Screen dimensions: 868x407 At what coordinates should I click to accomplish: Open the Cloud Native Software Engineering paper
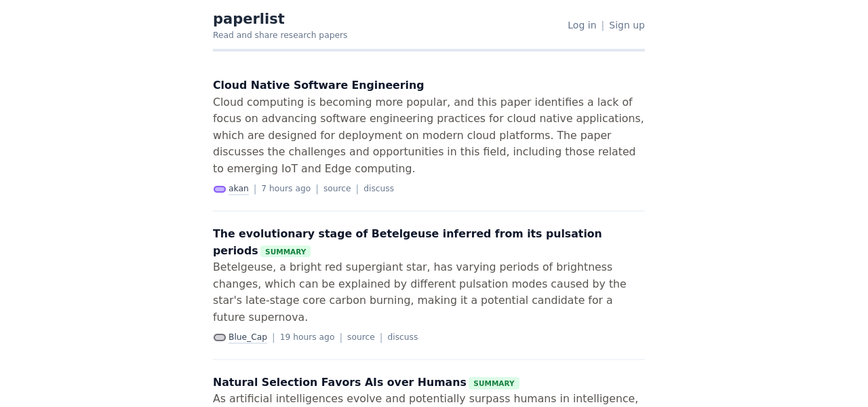pyautogui.click(x=318, y=85)
